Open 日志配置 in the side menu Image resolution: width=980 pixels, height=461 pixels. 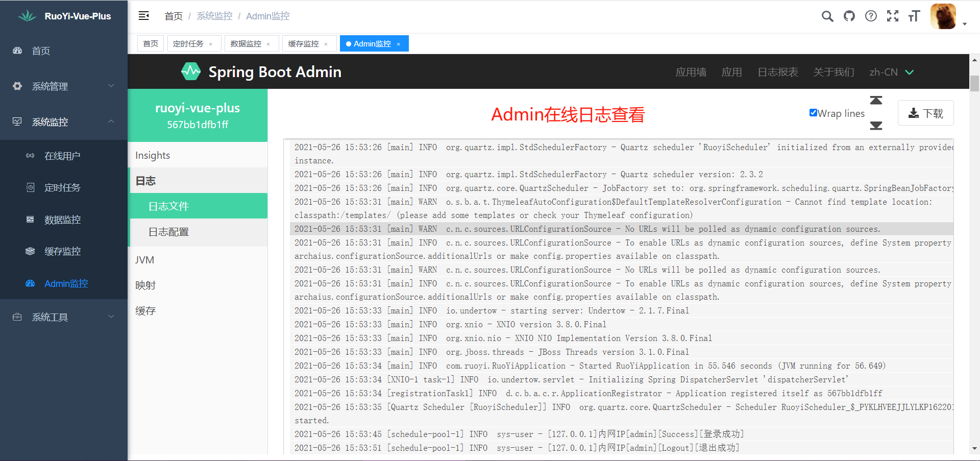[x=199, y=232]
